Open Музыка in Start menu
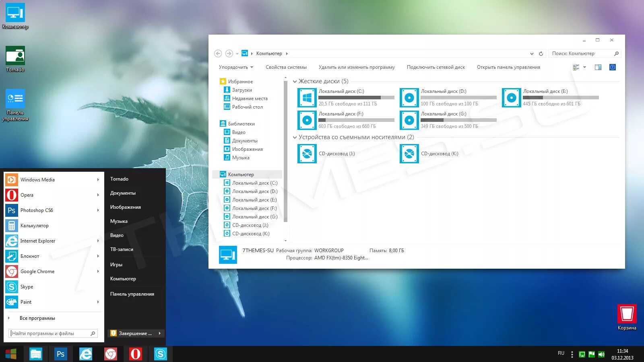 pyautogui.click(x=119, y=221)
